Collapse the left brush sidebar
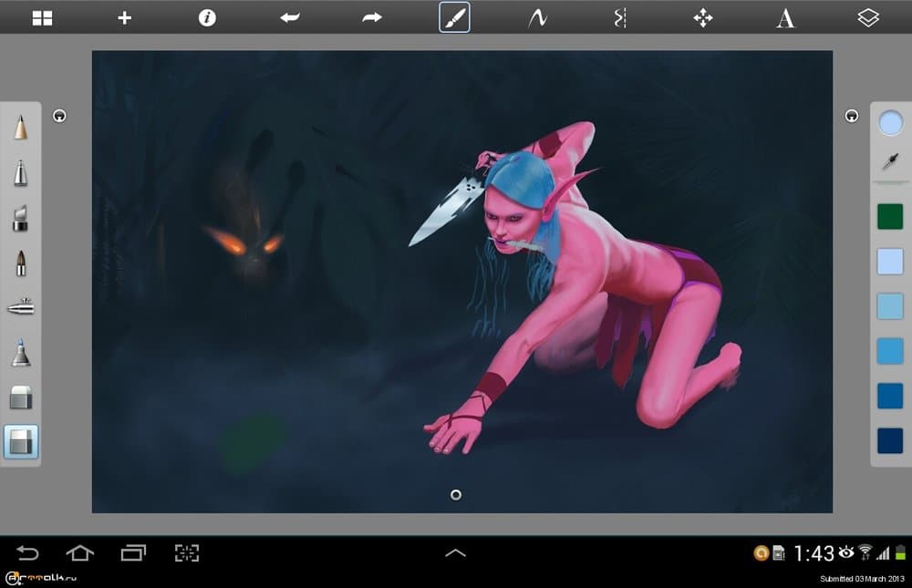 click(x=60, y=117)
